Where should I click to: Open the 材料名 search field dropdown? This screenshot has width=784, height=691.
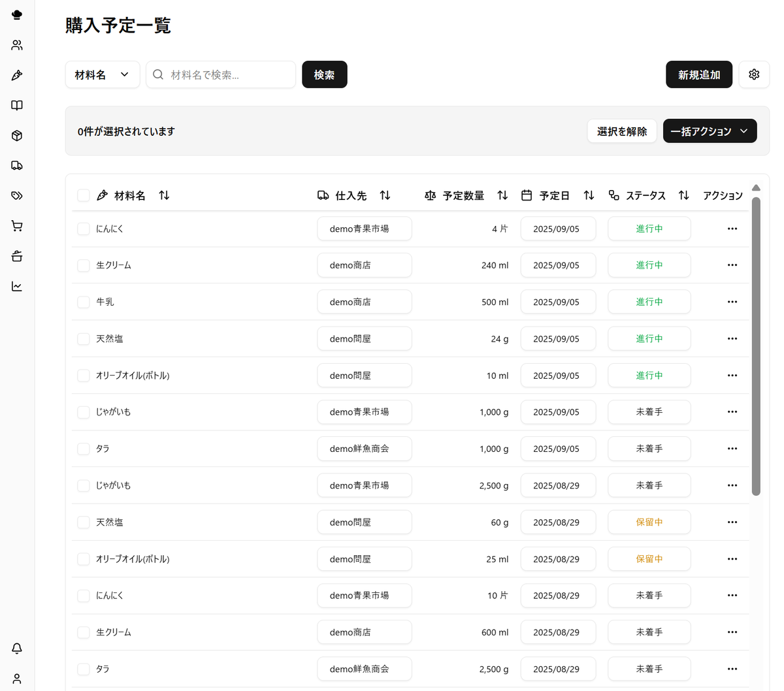103,74
